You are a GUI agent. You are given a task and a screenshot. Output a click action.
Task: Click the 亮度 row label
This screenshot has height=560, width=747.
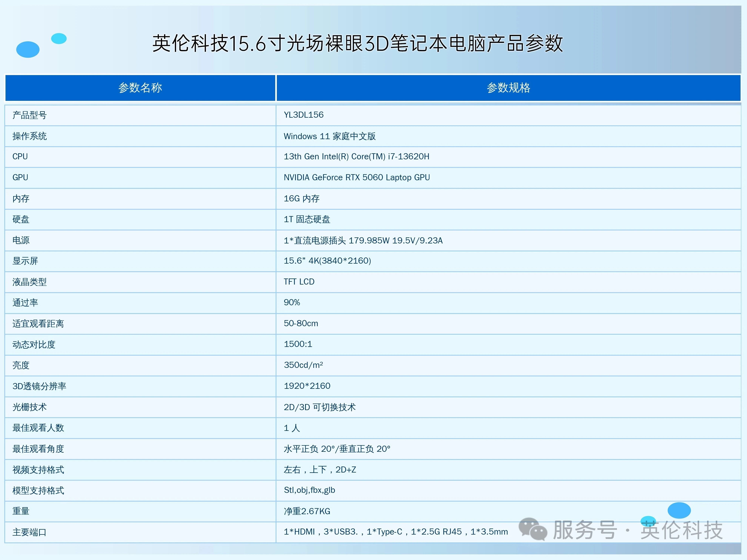pyautogui.click(x=21, y=365)
